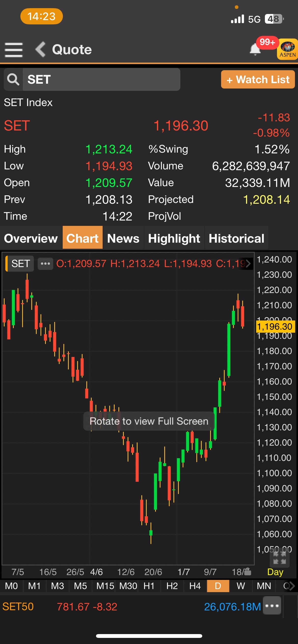The width and height of the screenshot is (298, 644).
Task: Select M1 timeframe
Action: 34,586
